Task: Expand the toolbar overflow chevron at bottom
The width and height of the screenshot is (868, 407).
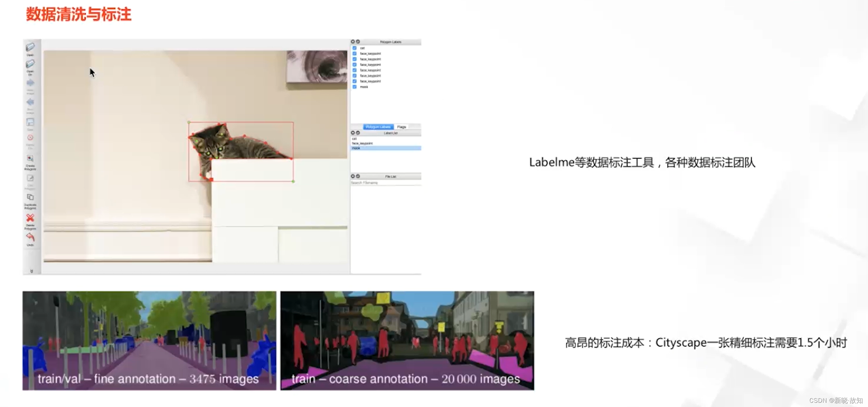Action: tap(31, 271)
